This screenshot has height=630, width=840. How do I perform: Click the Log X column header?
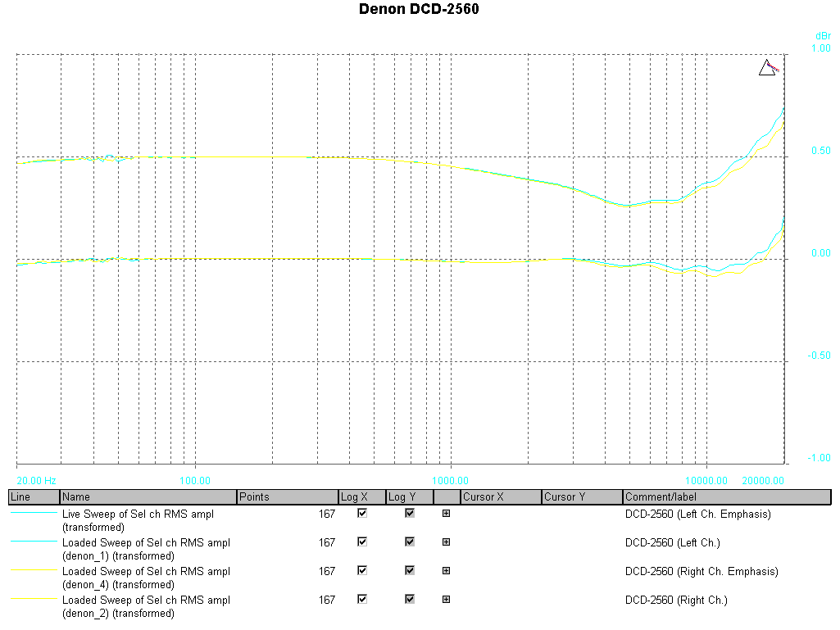coord(362,496)
